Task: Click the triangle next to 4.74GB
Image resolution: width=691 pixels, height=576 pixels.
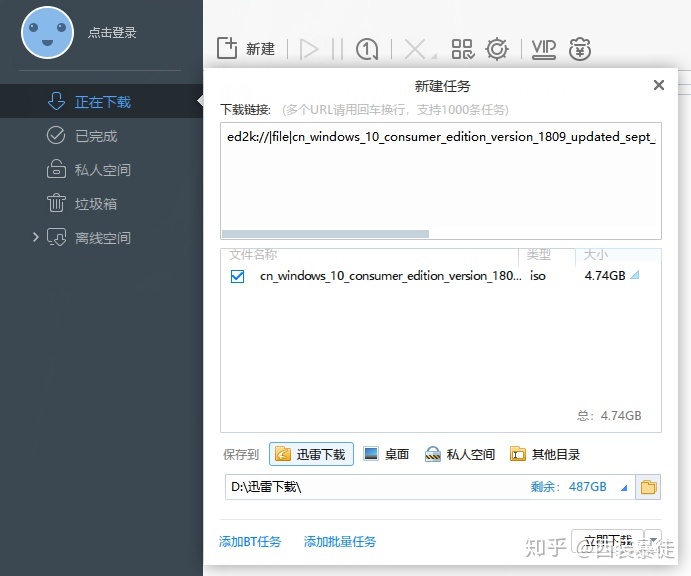Action: point(635,275)
